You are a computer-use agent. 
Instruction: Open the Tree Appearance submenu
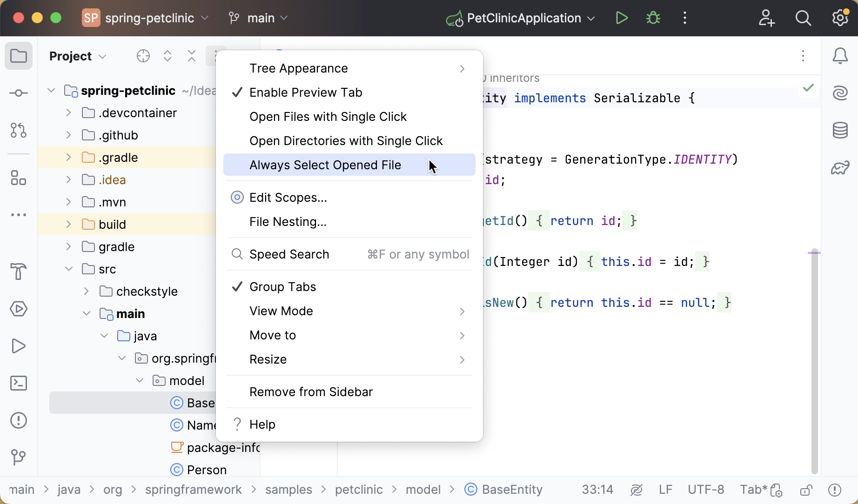pyautogui.click(x=298, y=68)
